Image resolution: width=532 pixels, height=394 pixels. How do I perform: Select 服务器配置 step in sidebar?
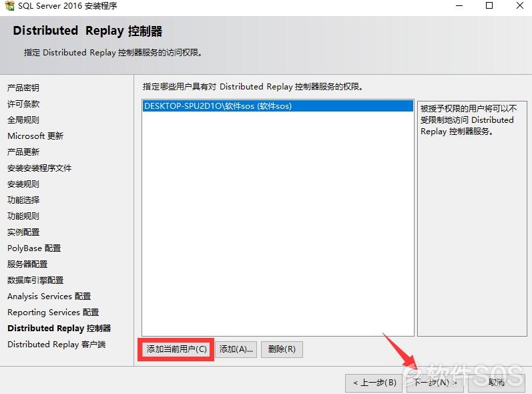[x=27, y=264]
